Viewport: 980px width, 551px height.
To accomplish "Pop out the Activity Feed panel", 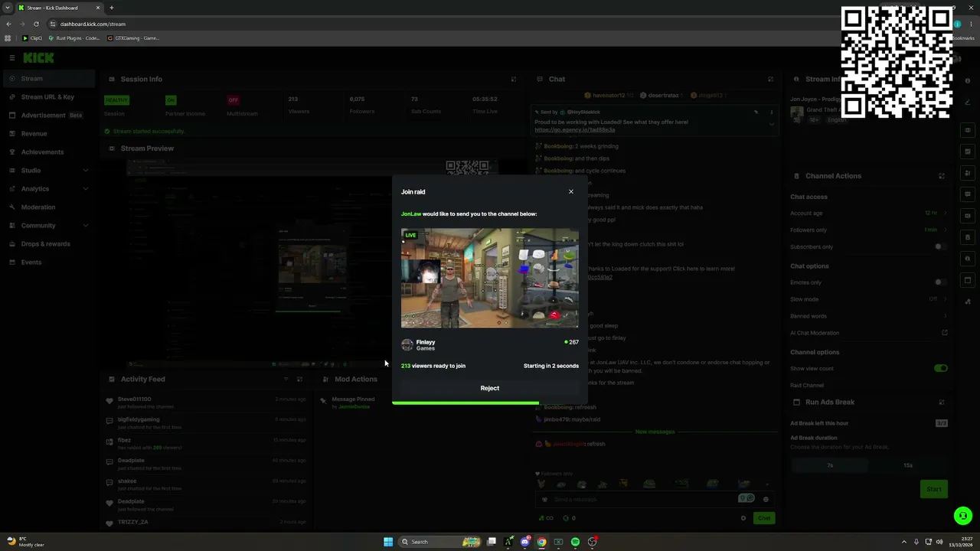I will (299, 379).
